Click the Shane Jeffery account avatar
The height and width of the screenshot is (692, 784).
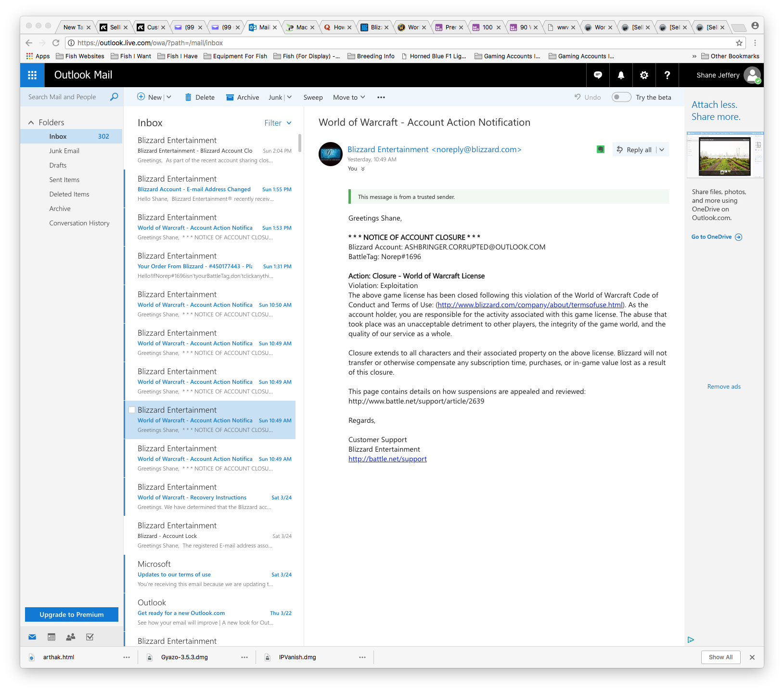tap(752, 75)
